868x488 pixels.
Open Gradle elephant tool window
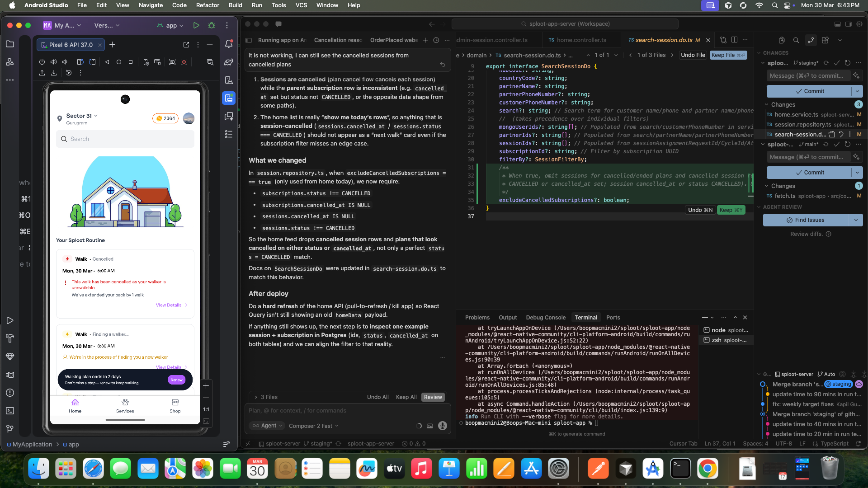pyautogui.click(x=229, y=62)
